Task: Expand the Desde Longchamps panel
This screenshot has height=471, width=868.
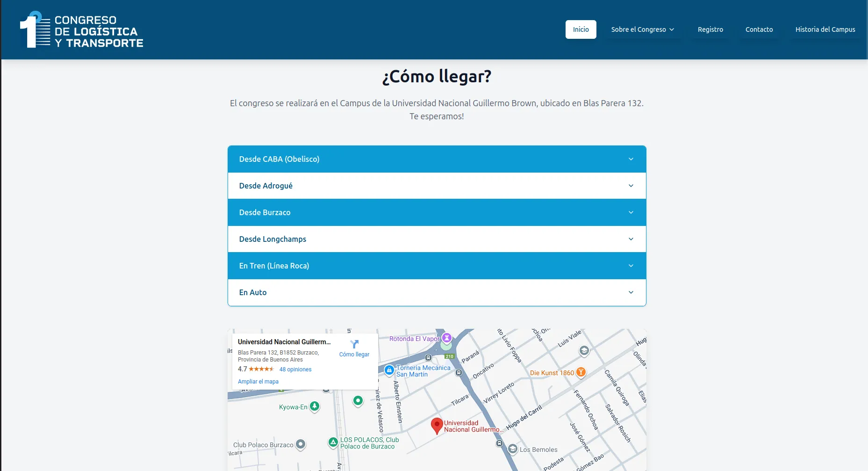Action: pos(437,239)
